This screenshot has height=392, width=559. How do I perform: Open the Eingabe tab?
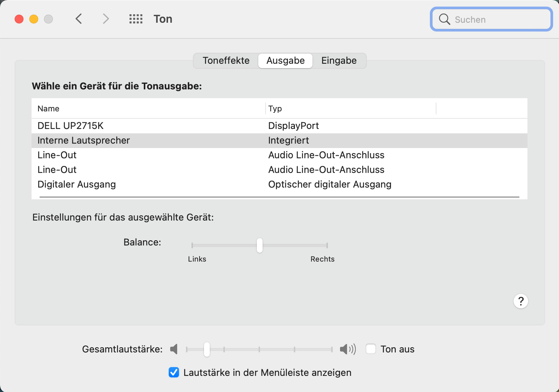tap(339, 60)
